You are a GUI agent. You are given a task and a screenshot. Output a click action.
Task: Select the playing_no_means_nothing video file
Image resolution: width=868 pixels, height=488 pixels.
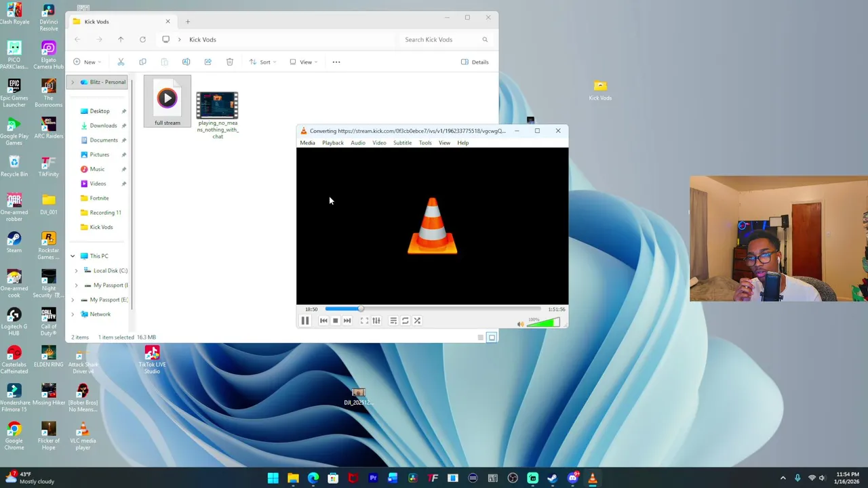(x=217, y=115)
